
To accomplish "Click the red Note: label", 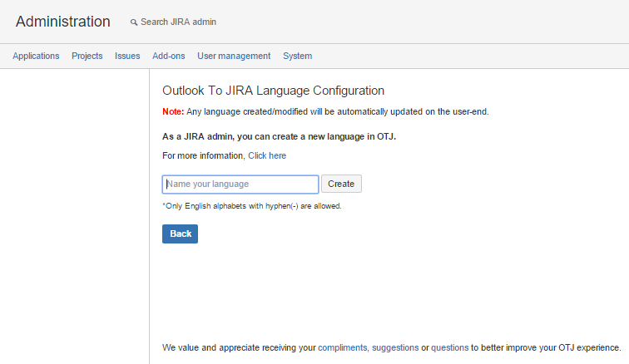I will [173, 111].
